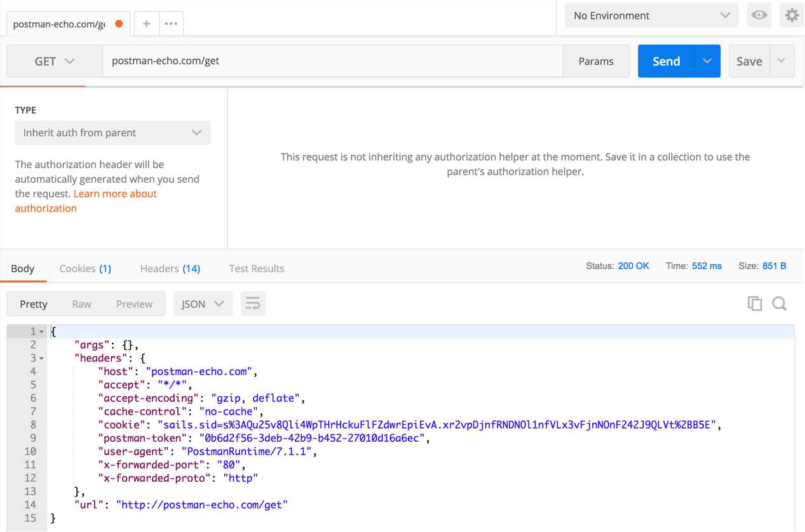The image size is (805, 532).
Task: Expand Send button dropdown arrow
Action: coord(707,61)
